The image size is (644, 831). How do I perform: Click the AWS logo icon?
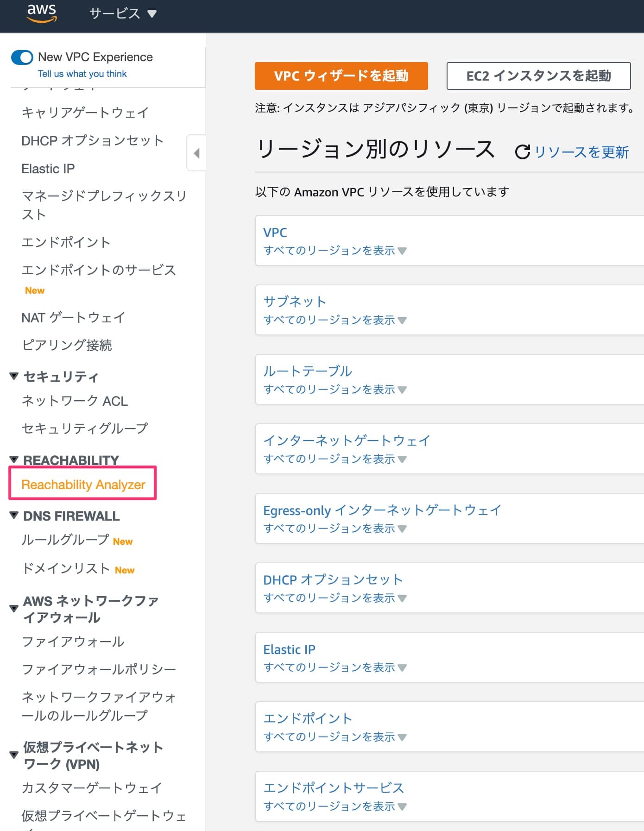(x=42, y=13)
